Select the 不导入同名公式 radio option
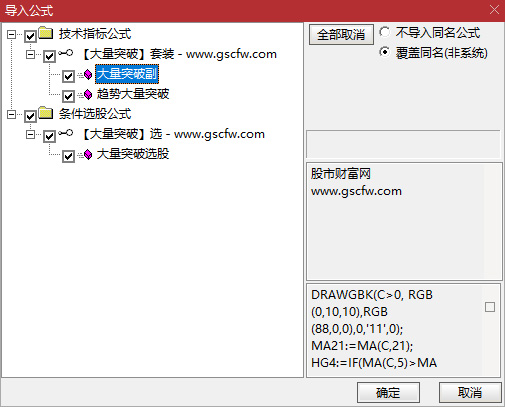This screenshot has height=407, width=505. 384,32
